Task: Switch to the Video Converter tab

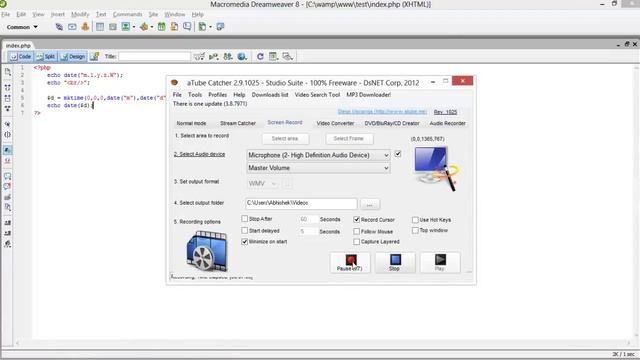Action: click(335, 123)
